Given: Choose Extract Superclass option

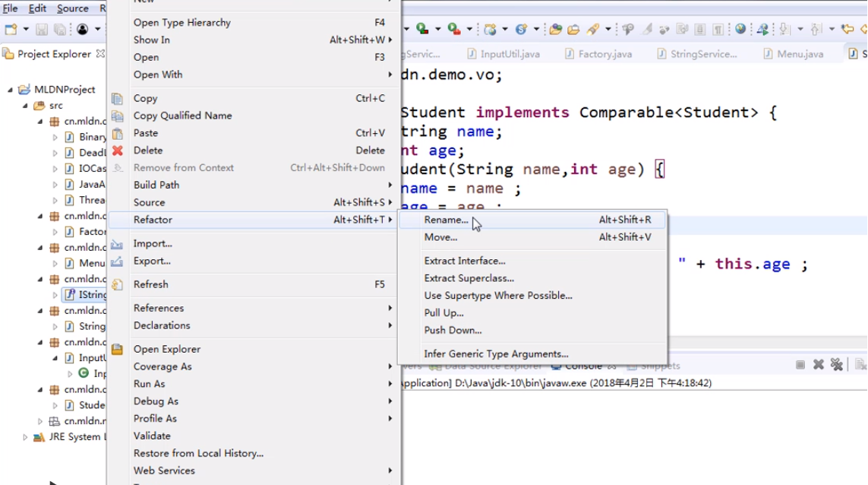Looking at the screenshot, I should (x=532, y=278).
